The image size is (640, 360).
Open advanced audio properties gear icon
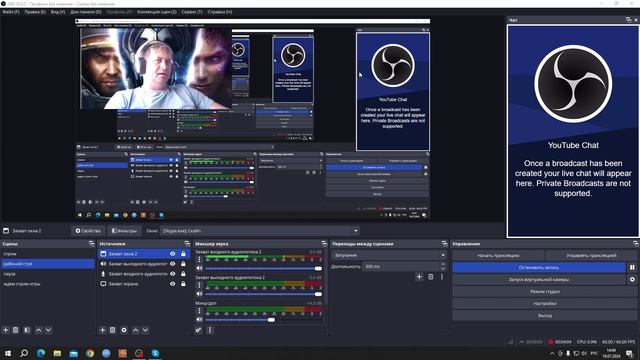pyautogui.click(x=198, y=330)
